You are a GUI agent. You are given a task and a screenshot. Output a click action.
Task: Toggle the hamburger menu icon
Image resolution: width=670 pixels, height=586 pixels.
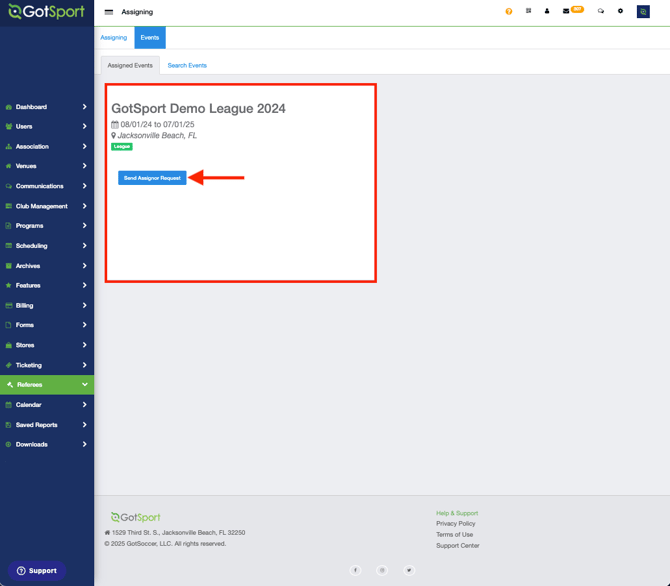pyautogui.click(x=109, y=12)
